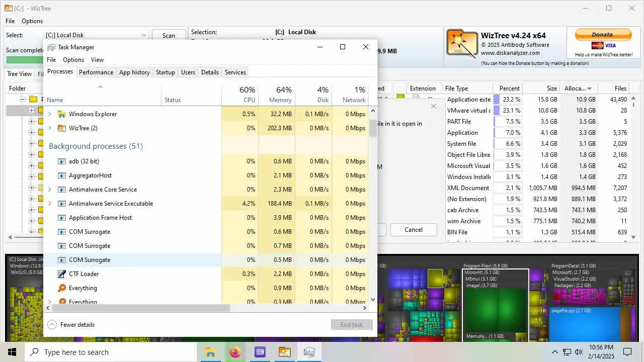Screen dimensions: 644x362
Task: Click the purple app icon on taskbar
Action: [x=260, y=352]
